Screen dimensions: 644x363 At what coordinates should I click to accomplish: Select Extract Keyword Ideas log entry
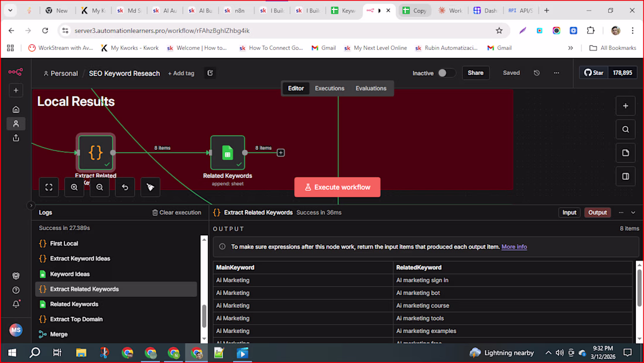pyautogui.click(x=117, y=259)
